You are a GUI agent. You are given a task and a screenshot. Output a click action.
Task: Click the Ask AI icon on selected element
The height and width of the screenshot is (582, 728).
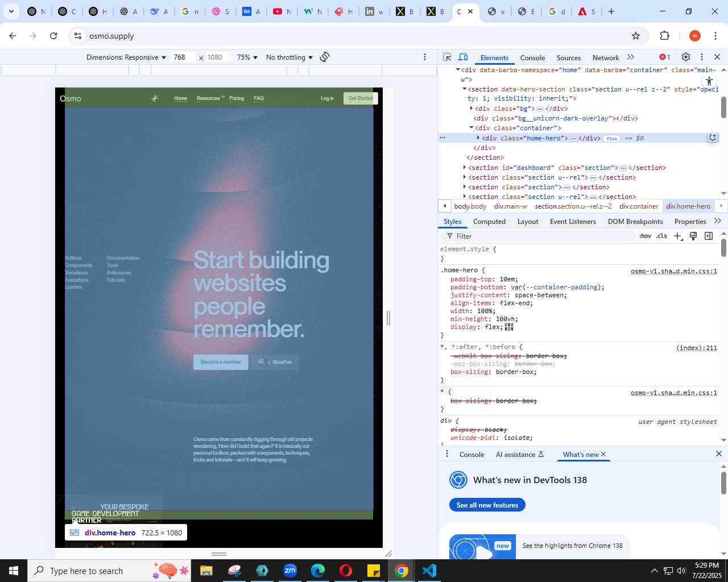(713, 138)
